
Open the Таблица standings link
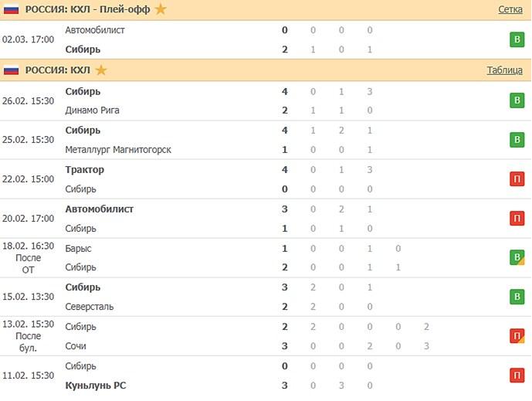tap(504, 70)
